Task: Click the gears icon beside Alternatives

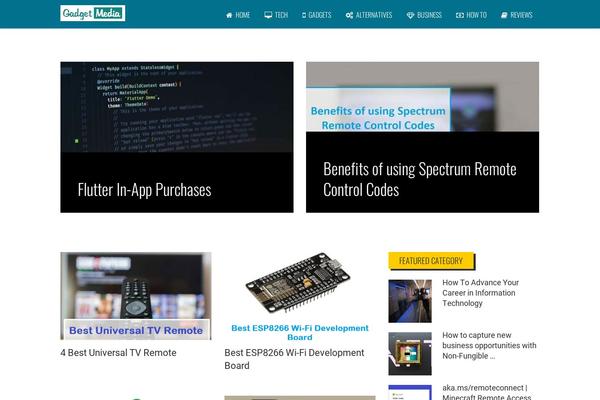Action: pos(349,15)
